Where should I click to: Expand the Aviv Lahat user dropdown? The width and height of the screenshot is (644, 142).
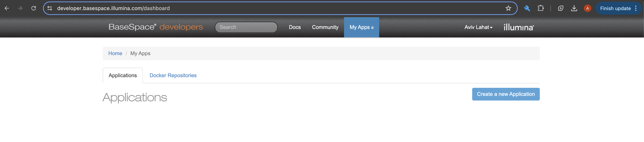(478, 27)
